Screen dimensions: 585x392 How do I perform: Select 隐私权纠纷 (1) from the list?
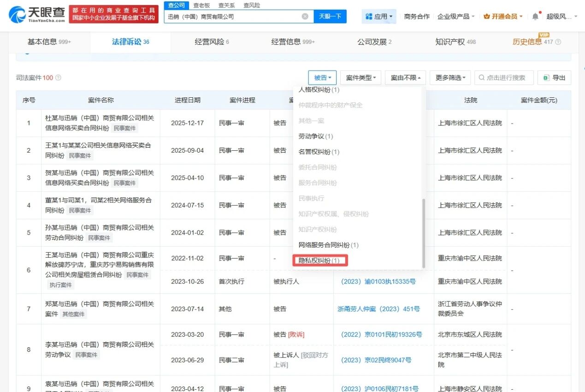pos(320,261)
